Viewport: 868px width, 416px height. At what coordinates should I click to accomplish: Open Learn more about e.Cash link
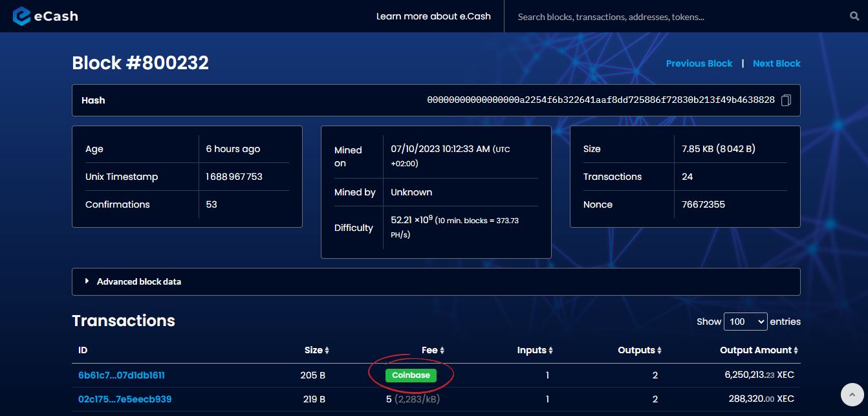pyautogui.click(x=433, y=16)
